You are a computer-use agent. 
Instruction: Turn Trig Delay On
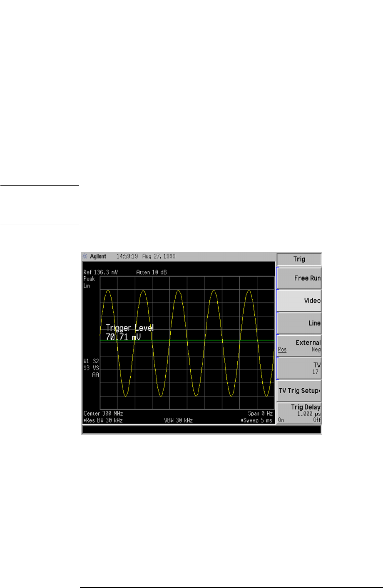(x=281, y=420)
